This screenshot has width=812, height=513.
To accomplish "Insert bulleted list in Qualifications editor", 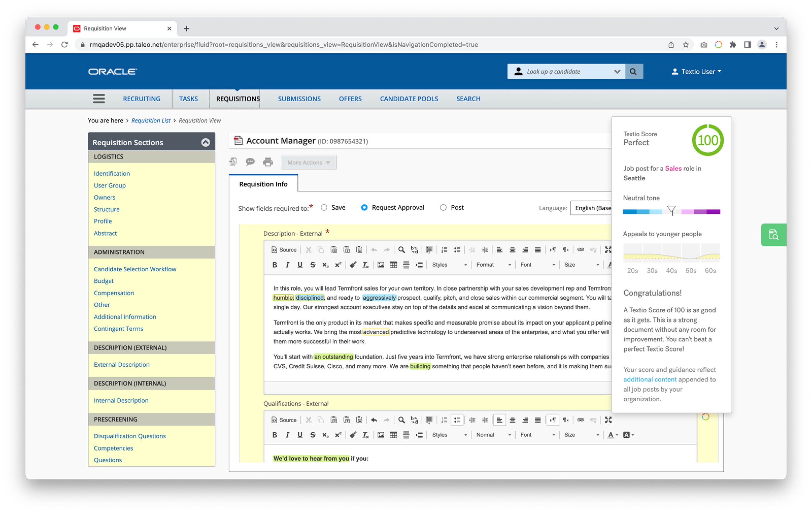I will pyautogui.click(x=457, y=420).
